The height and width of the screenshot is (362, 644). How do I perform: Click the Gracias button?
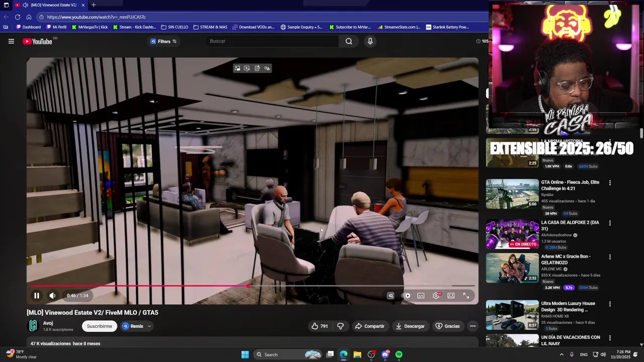(447, 326)
